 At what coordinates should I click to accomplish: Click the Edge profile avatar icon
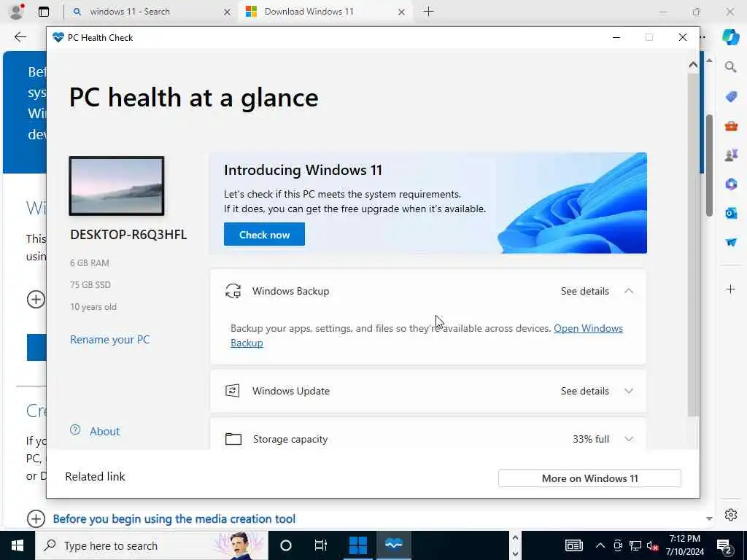click(17, 12)
